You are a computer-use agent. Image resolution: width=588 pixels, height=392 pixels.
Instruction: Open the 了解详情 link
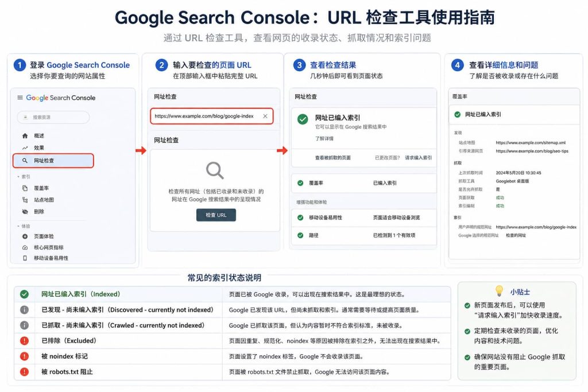(324, 139)
